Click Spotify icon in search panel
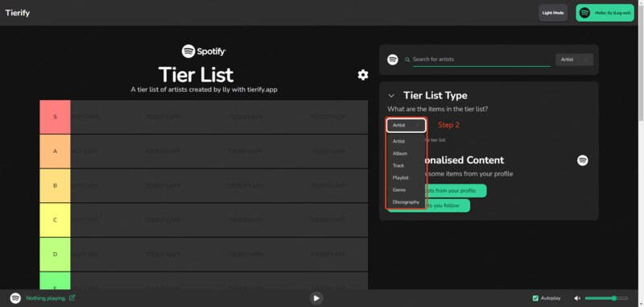 click(x=393, y=60)
